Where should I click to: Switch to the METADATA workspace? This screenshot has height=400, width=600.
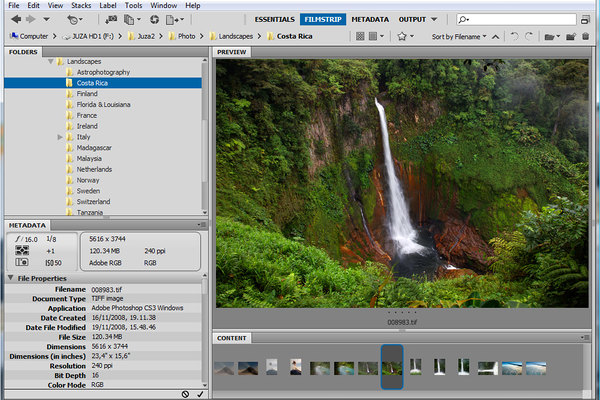[x=370, y=20]
